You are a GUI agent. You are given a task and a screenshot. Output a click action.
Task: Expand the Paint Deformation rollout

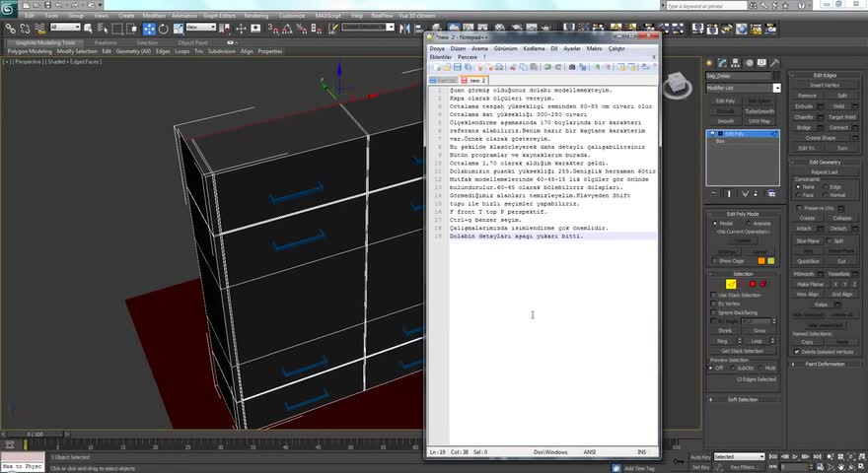[825, 364]
